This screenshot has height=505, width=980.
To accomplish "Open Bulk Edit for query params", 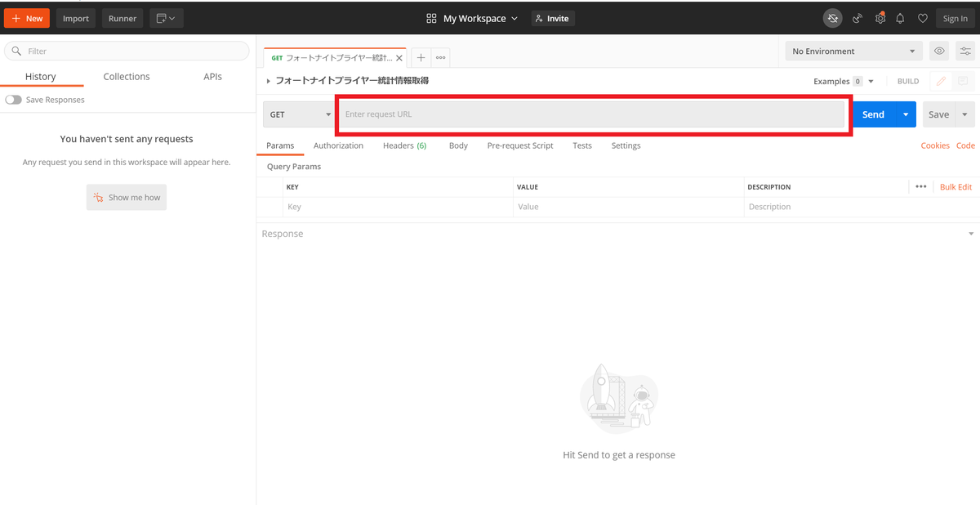I will tap(955, 186).
